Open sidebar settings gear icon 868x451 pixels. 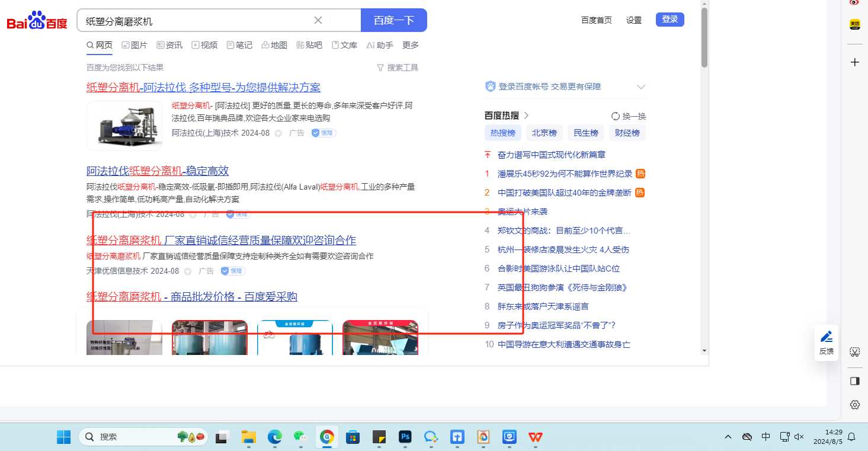854,405
